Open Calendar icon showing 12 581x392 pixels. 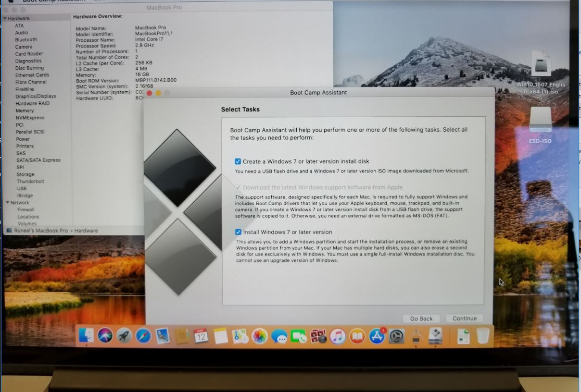(x=201, y=336)
